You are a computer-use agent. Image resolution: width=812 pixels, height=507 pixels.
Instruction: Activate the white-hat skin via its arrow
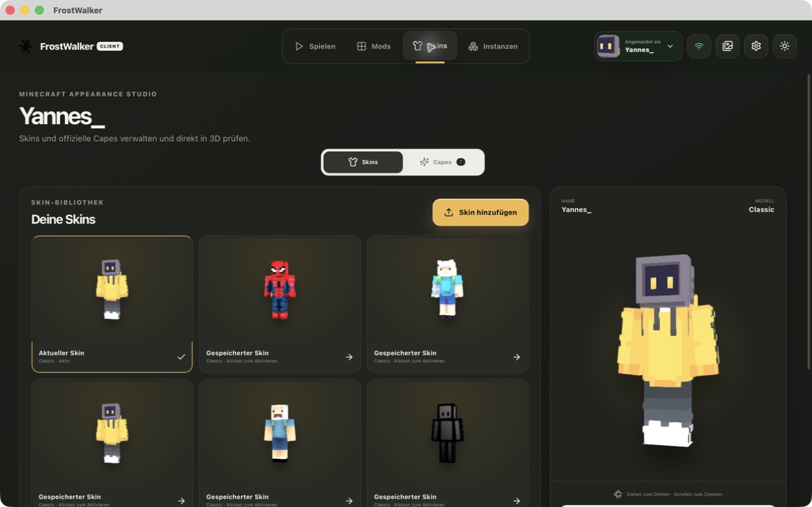[x=517, y=357]
